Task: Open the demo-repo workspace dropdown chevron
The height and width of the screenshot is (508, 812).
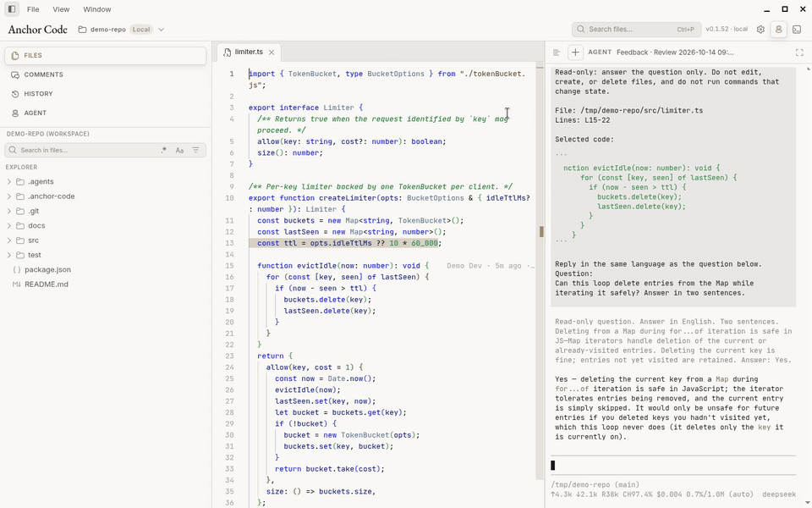Action: (161, 30)
